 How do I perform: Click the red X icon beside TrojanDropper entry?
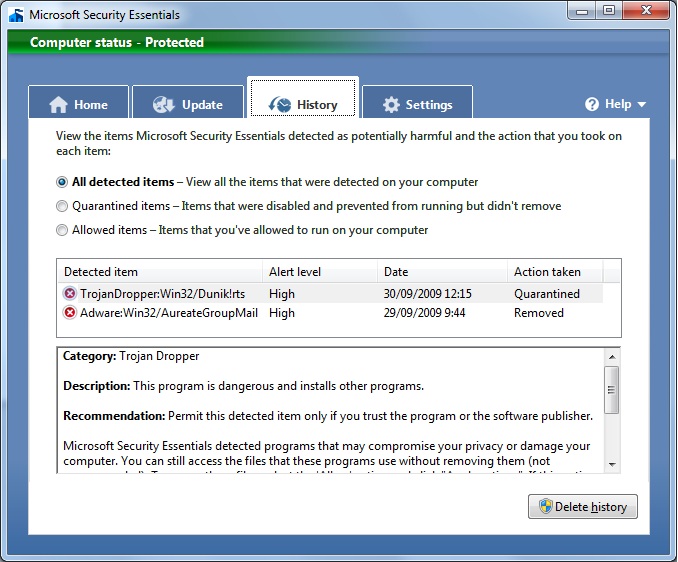[x=69, y=294]
